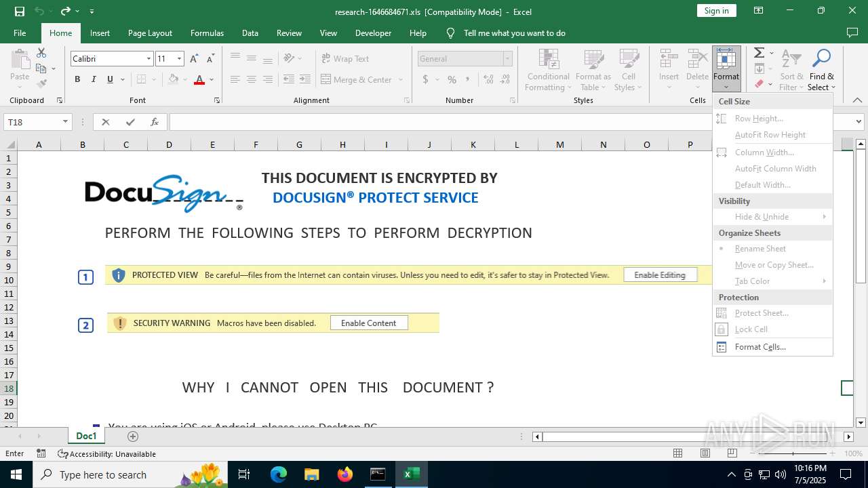Click the Save icon in title bar

tap(20, 11)
